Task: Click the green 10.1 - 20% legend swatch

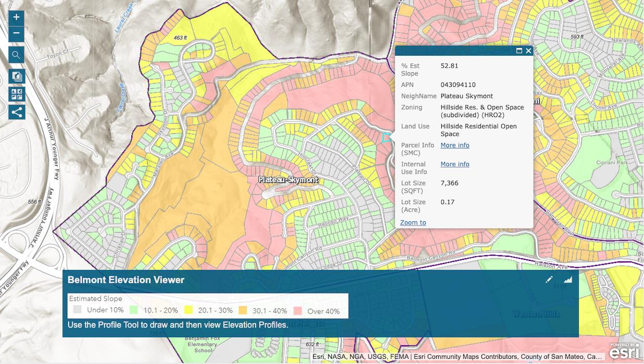Action: pyautogui.click(x=134, y=310)
